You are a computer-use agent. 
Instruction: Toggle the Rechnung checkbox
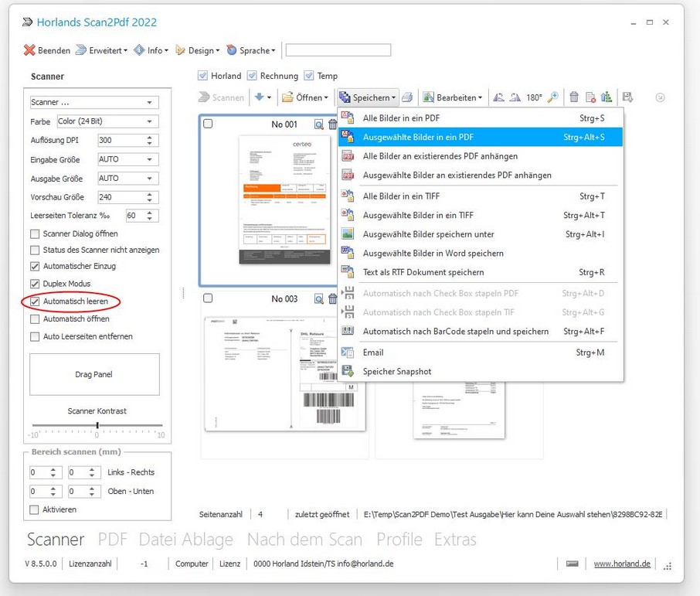[x=252, y=76]
